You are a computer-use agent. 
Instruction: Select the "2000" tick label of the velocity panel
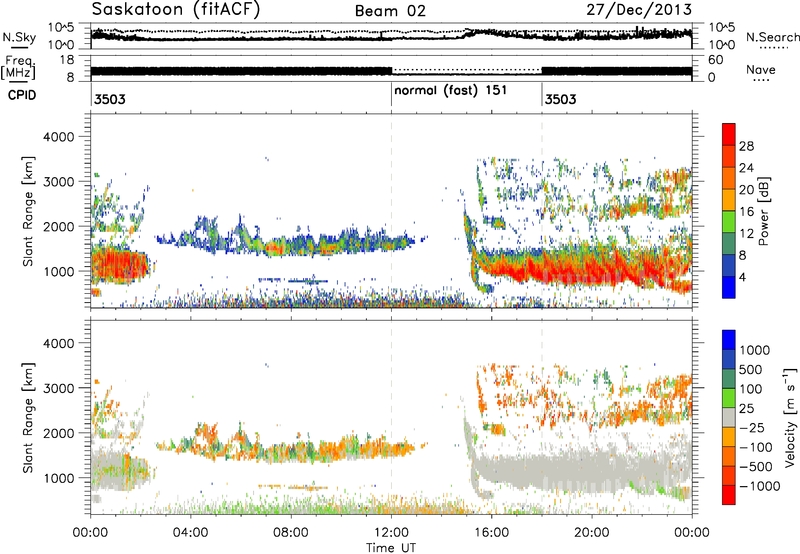click(58, 433)
